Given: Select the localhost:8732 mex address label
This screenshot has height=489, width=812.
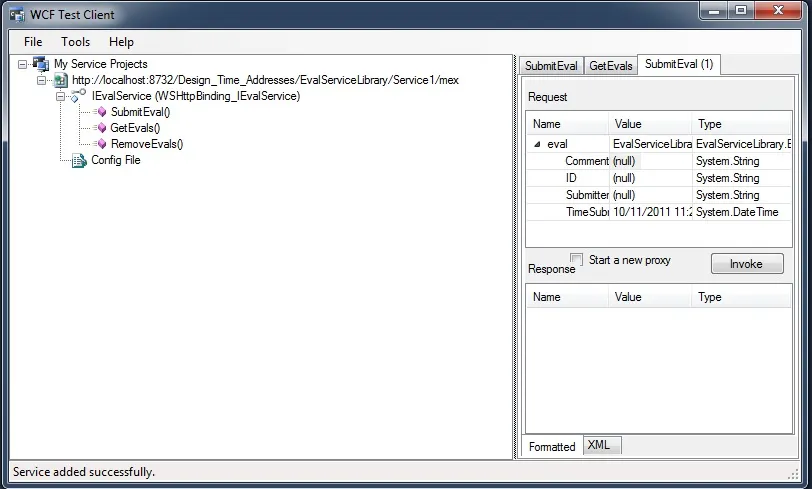Looking at the screenshot, I should coord(265,80).
